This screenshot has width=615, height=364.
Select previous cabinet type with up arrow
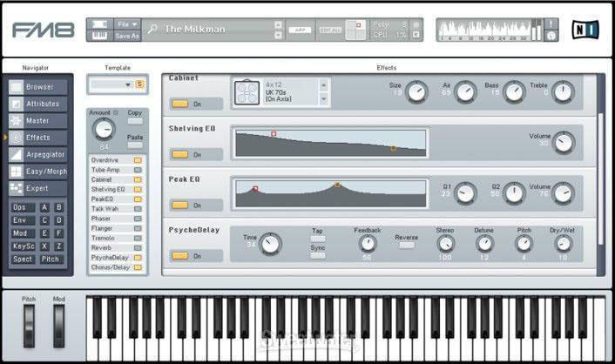[324, 85]
